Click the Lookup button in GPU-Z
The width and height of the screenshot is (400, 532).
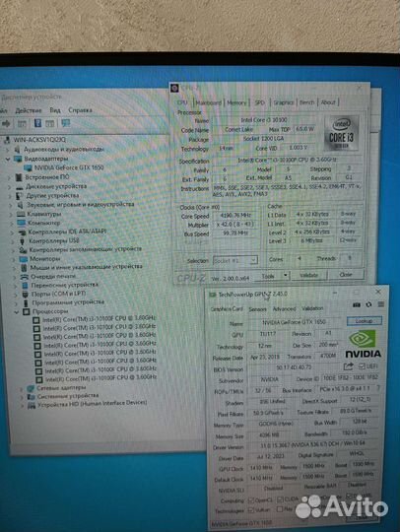pos(364,321)
